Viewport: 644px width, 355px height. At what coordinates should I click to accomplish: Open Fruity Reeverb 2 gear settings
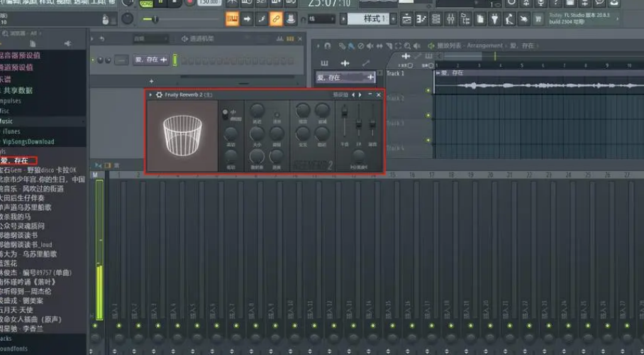pyautogui.click(x=159, y=94)
